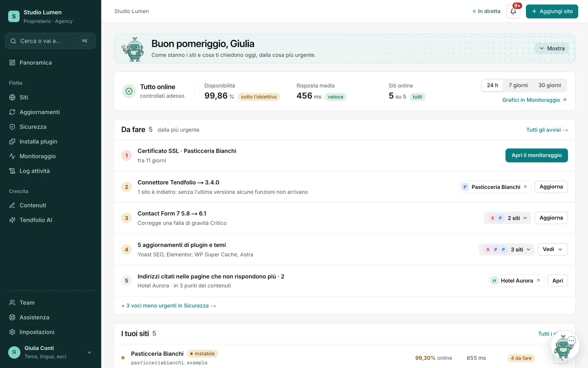This screenshot has height=368, width=588.
Task: Click the Team people icon
Action: pyautogui.click(x=12, y=303)
